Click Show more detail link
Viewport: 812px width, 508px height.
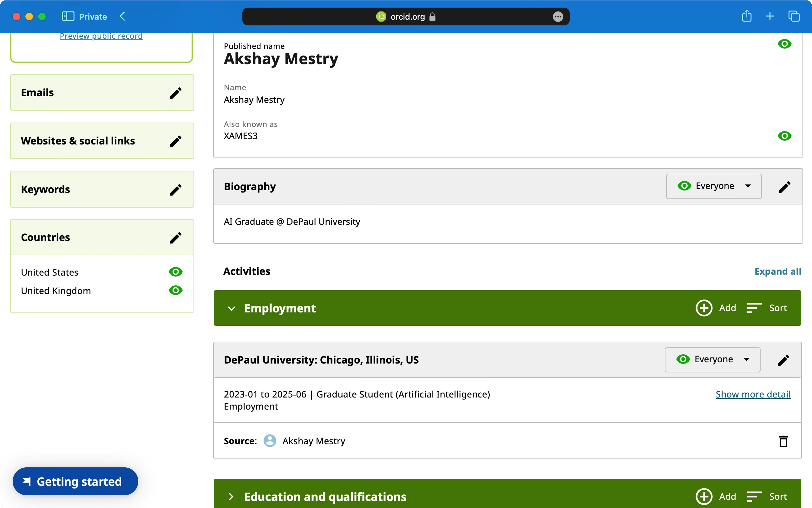753,394
